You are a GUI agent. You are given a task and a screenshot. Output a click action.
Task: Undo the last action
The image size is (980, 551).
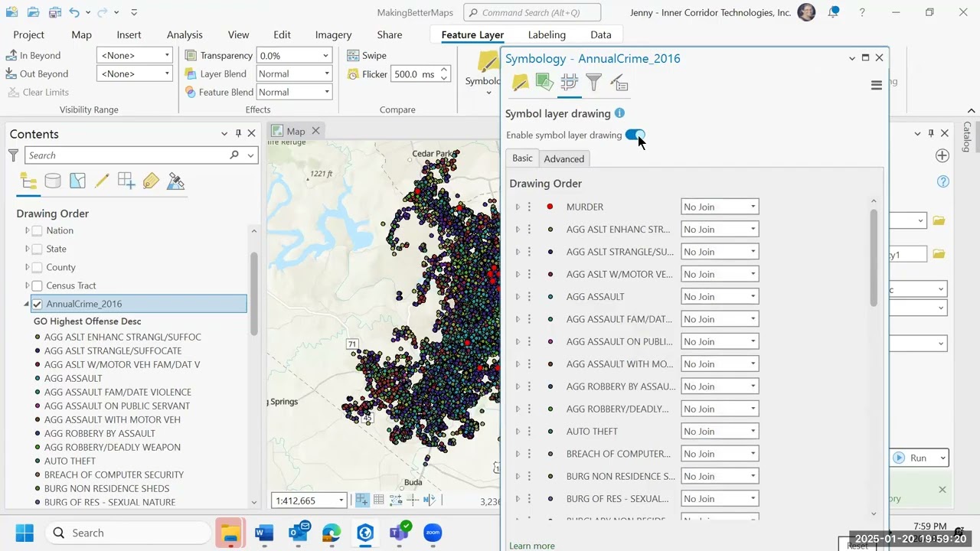tap(74, 12)
